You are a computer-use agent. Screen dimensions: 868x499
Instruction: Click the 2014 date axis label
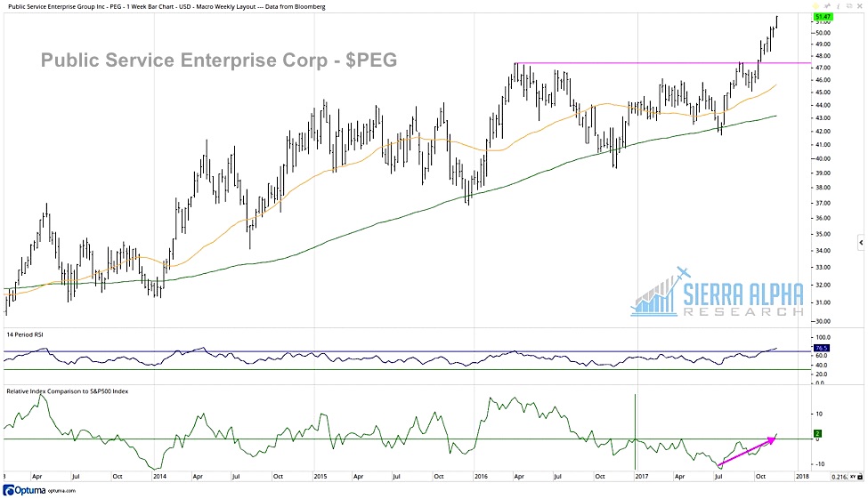tap(159, 477)
